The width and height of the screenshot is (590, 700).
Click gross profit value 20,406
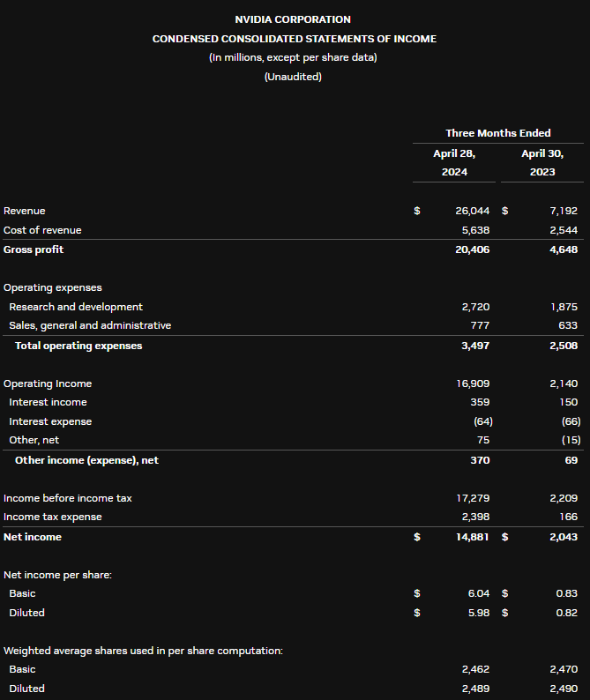472,249
